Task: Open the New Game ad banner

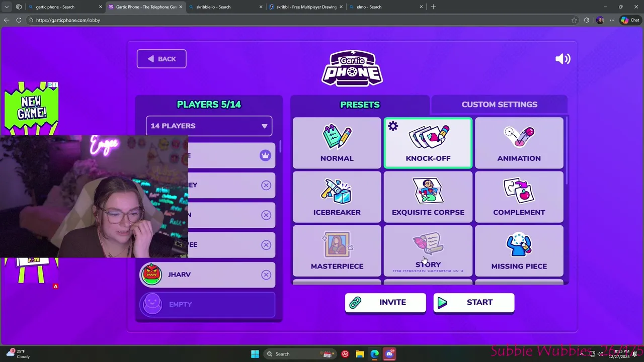Action: click(31, 109)
